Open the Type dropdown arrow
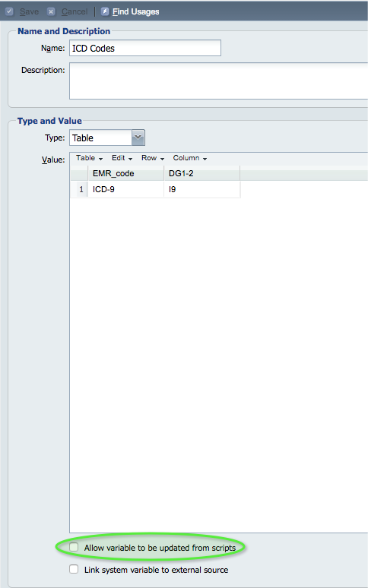The height and width of the screenshot is (588, 368). pos(138,138)
